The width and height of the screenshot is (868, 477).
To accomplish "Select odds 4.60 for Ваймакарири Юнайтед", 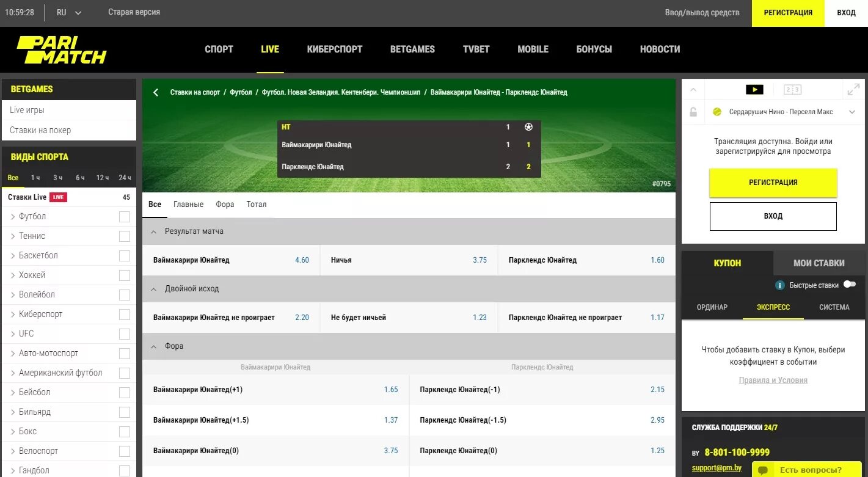I will [302, 260].
